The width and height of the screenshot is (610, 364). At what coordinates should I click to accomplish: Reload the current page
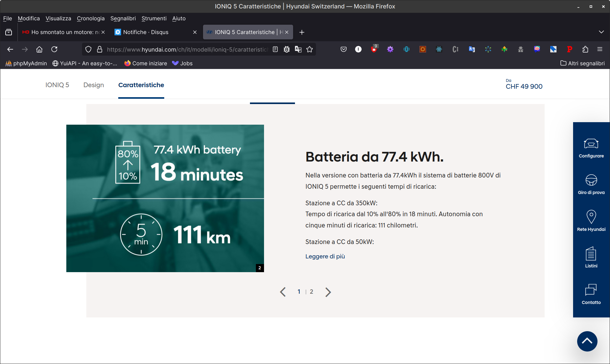pos(54,49)
